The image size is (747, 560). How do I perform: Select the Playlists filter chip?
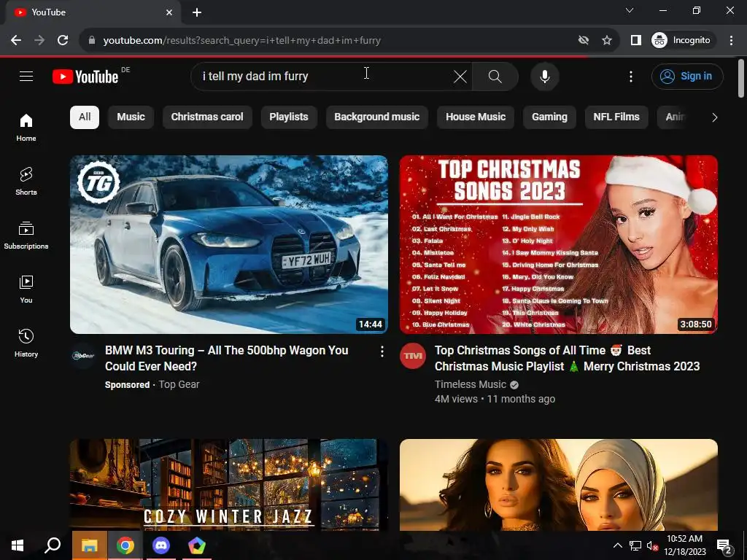click(x=289, y=117)
